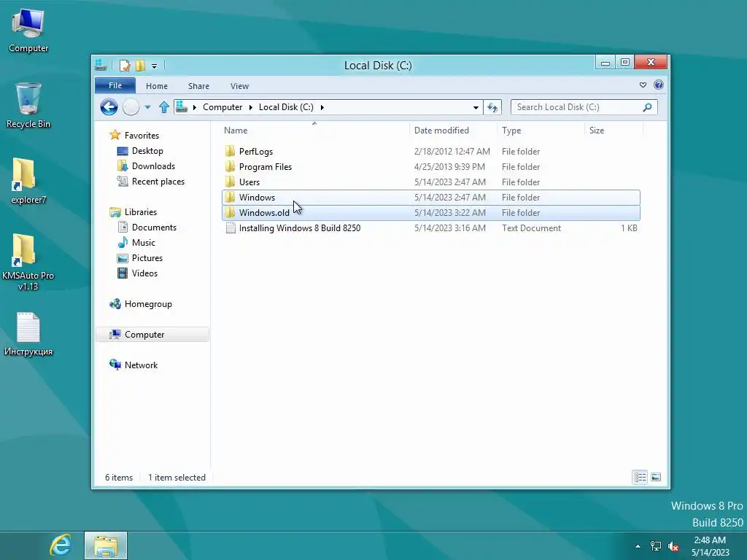Click Homegroup in the navigation pane
The image size is (747, 560).
(x=148, y=304)
